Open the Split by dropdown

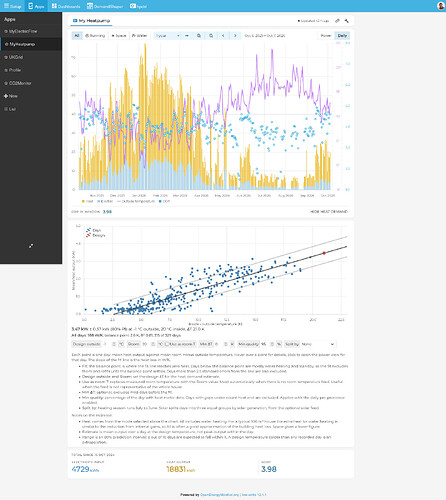click(318, 344)
